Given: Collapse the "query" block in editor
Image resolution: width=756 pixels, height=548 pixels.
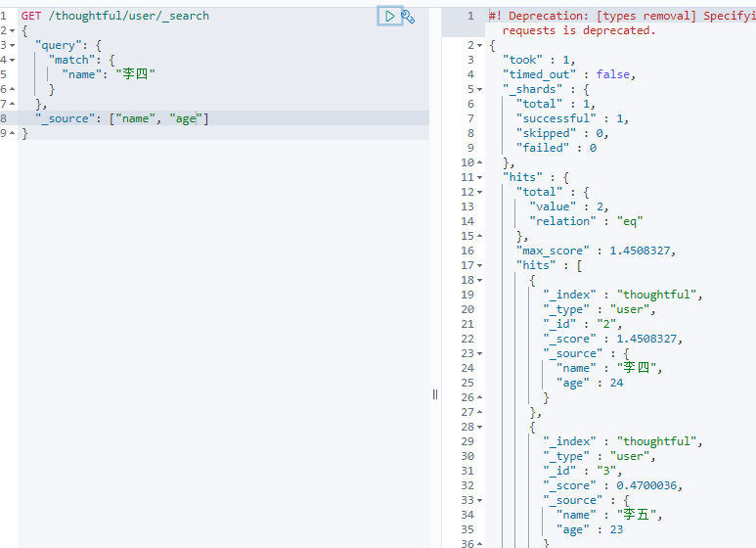Looking at the screenshot, I should [13, 45].
